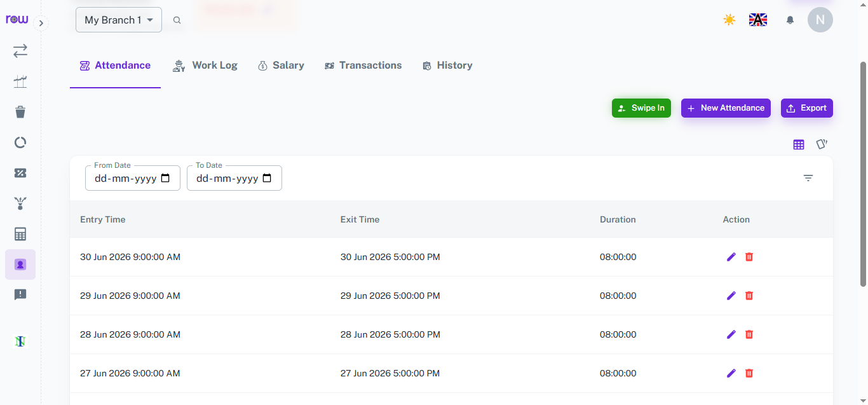Open the calculator sidebar icon

[20, 234]
